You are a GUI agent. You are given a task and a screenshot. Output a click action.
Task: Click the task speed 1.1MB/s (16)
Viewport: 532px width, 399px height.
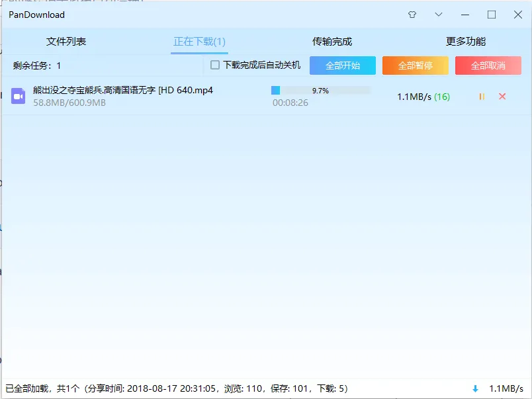[423, 97]
